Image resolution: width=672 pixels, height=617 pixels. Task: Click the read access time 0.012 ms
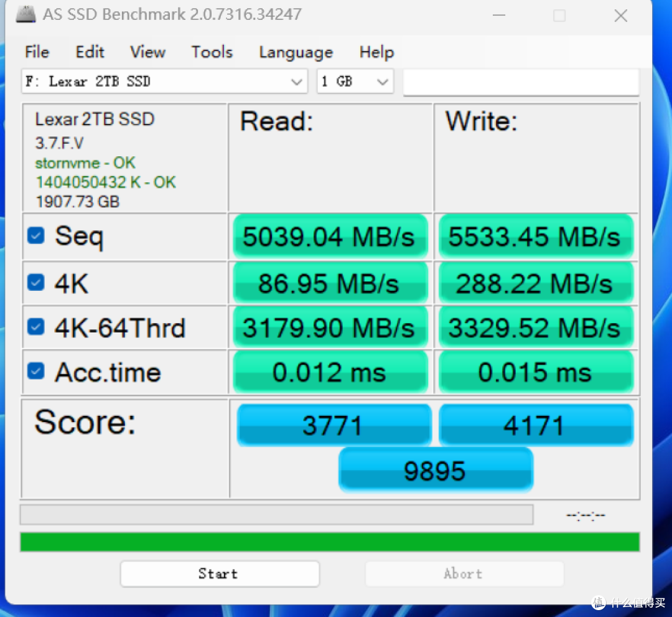(330, 372)
